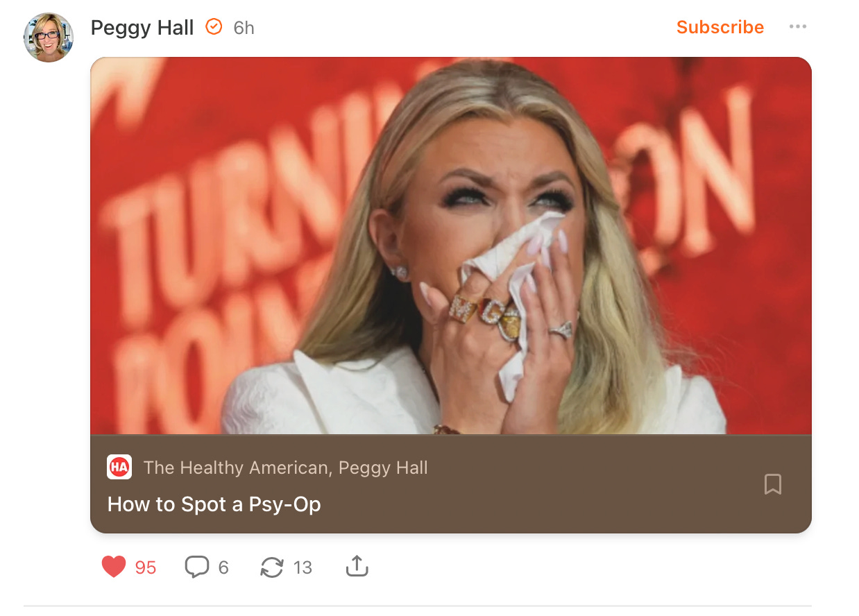Save post with the bookmark icon
Viewport: 859px width, 616px height.
point(773,484)
